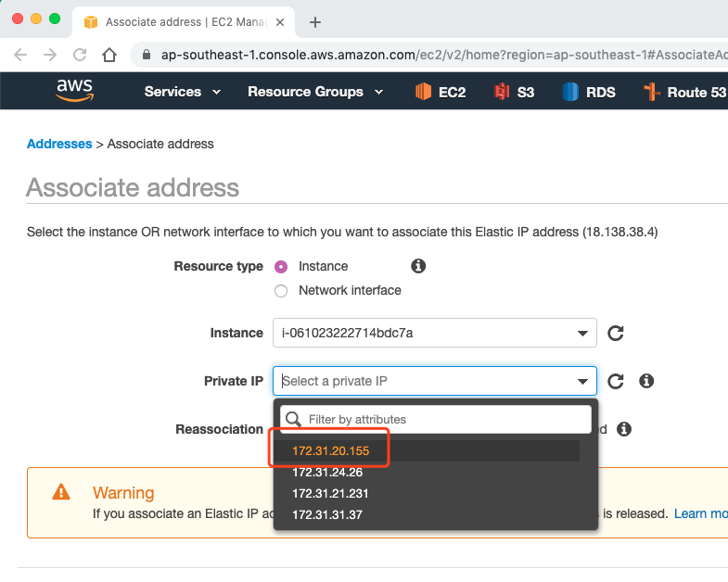Open the Learn more link in warning
The width and height of the screenshot is (728, 582).
tap(700, 513)
